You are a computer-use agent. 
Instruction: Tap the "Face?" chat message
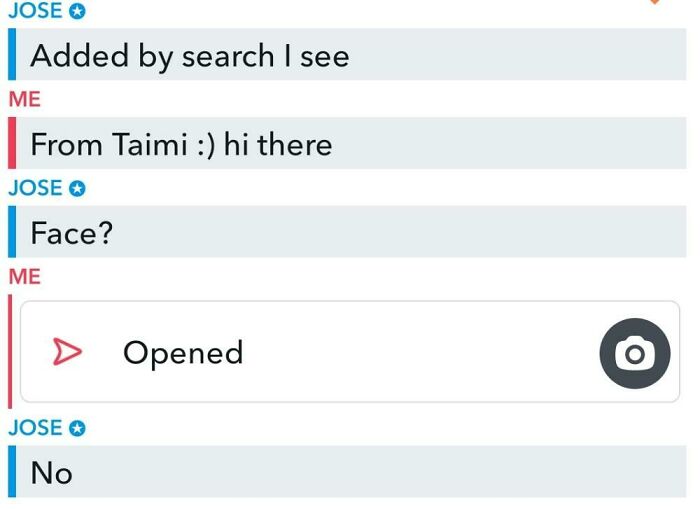(72, 233)
